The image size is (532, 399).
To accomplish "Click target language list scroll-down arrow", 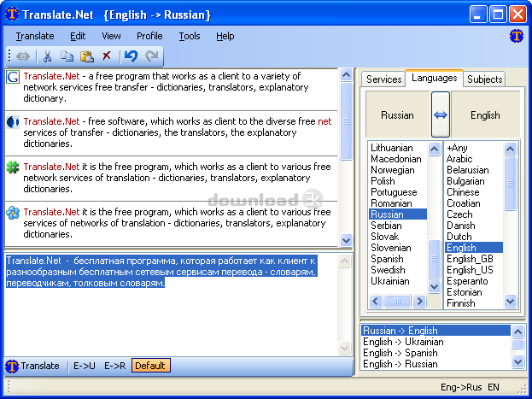I will click(x=511, y=301).
